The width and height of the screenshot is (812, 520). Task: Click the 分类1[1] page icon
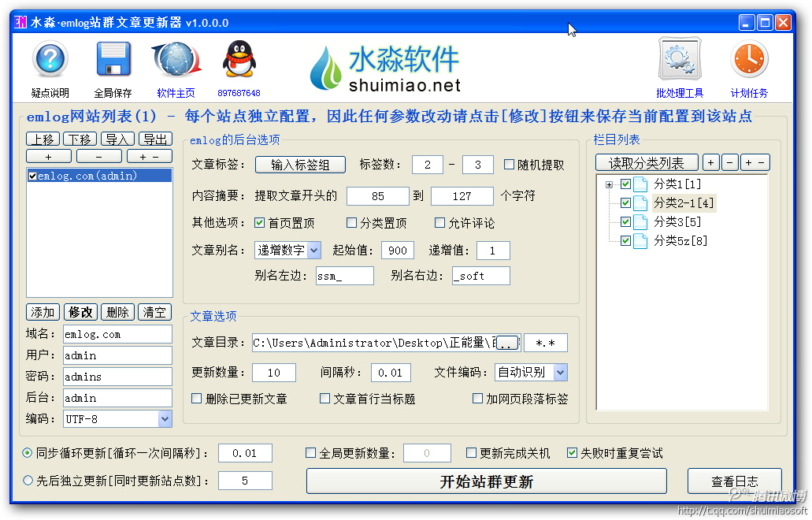point(640,184)
